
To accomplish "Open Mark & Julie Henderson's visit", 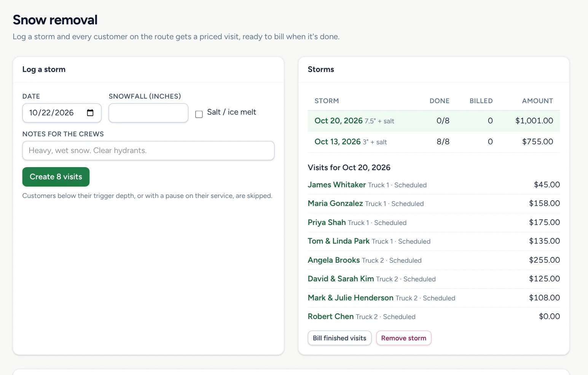I will point(351,298).
